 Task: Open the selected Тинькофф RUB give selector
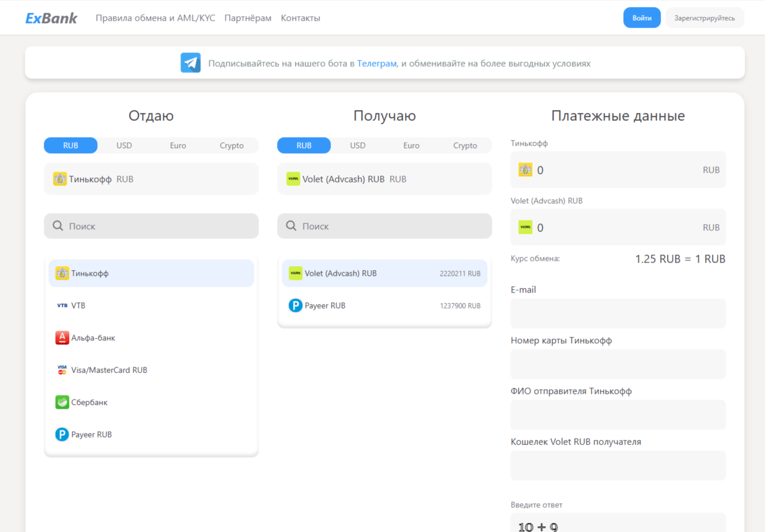click(x=152, y=179)
